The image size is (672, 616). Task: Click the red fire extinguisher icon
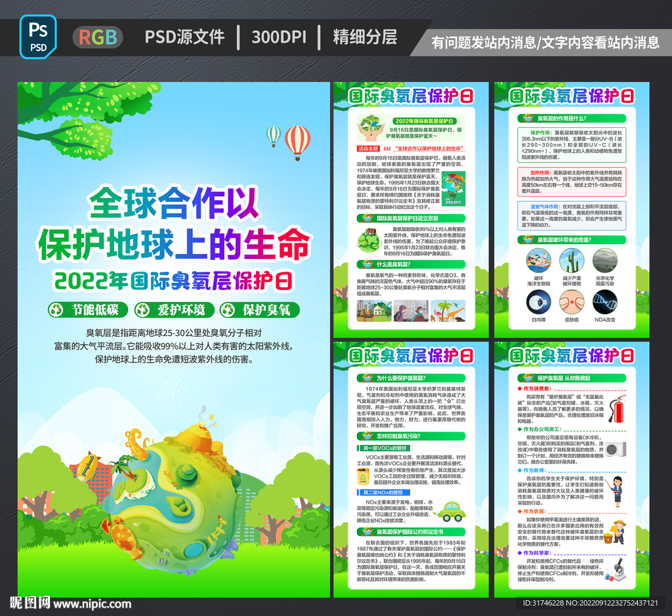coord(618,409)
